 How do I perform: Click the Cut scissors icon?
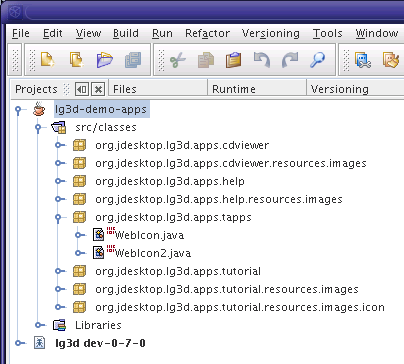pyautogui.click(x=178, y=60)
